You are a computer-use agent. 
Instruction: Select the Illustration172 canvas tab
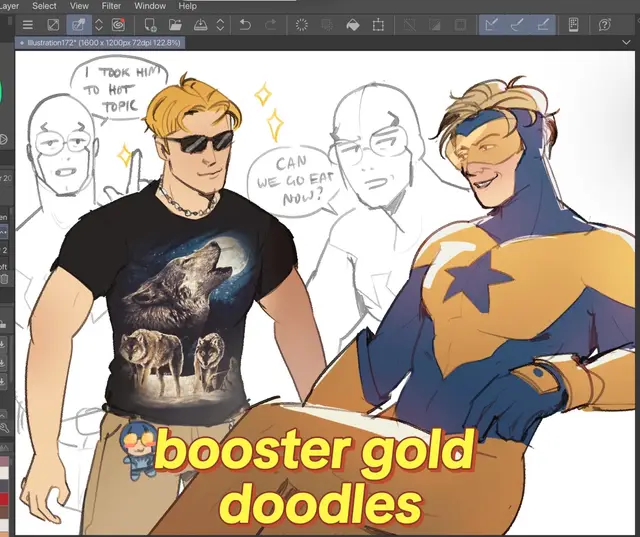[100, 42]
